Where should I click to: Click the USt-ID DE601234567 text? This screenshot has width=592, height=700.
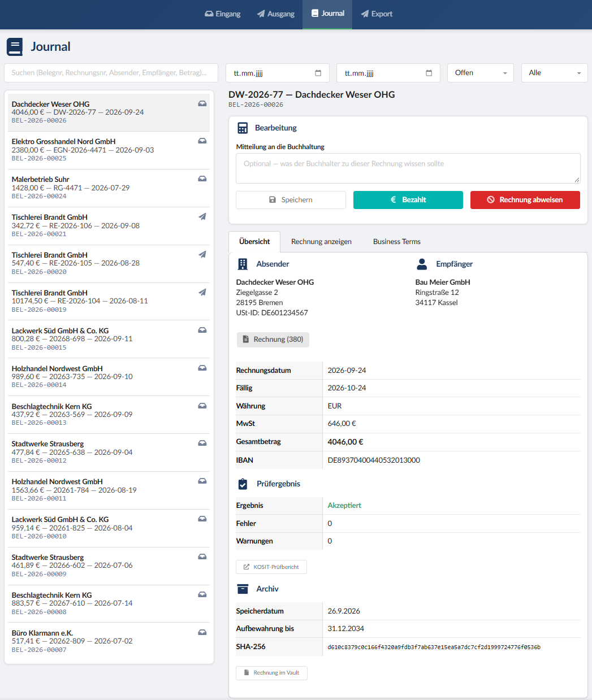coord(272,313)
